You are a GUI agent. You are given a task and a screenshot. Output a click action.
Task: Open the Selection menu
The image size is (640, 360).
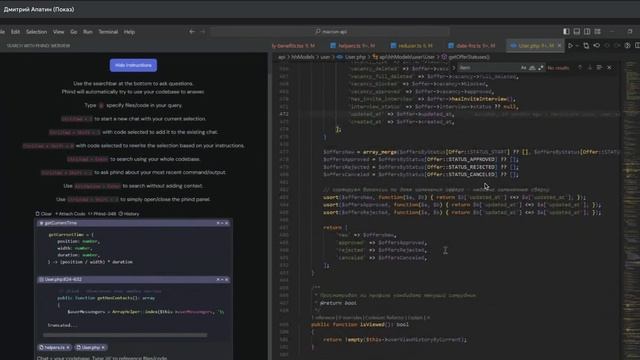pyautogui.click(x=36, y=32)
